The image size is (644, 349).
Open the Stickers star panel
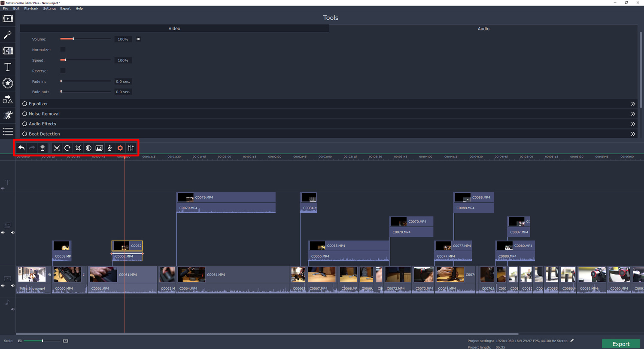(8, 83)
